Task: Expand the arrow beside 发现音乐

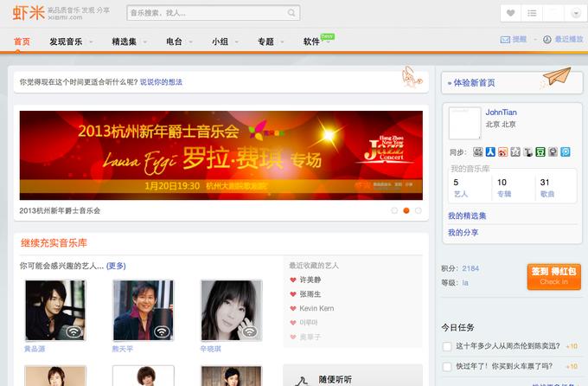Action: pos(91,42)
